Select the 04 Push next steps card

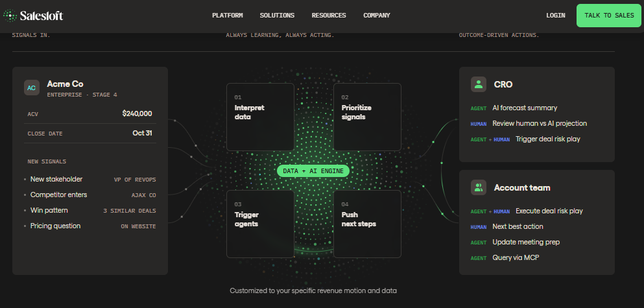coord(367,224)
